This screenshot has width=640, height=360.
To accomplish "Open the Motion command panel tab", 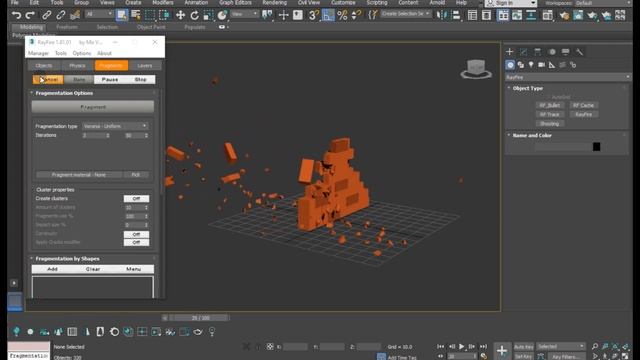I will pyautogui.click(x=552, y=52).
